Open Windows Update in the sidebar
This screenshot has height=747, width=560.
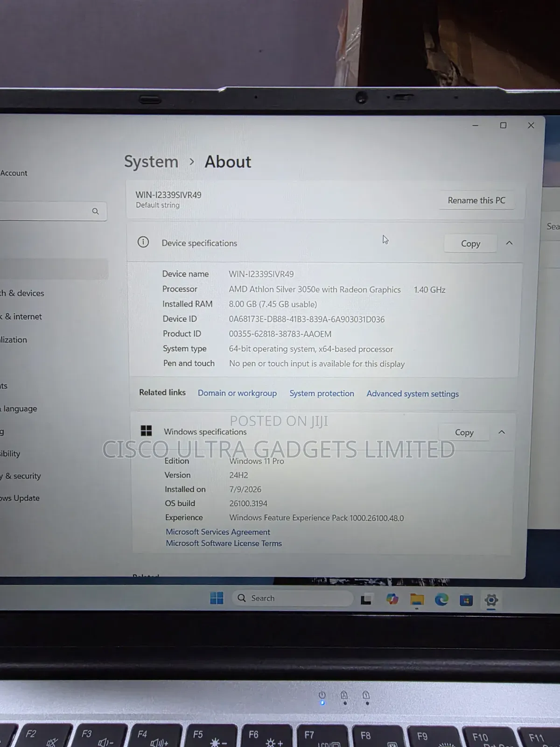[x=20, y=498]
